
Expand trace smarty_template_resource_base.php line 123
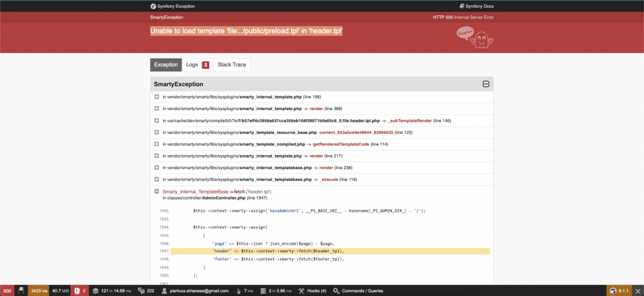point(156,133)
